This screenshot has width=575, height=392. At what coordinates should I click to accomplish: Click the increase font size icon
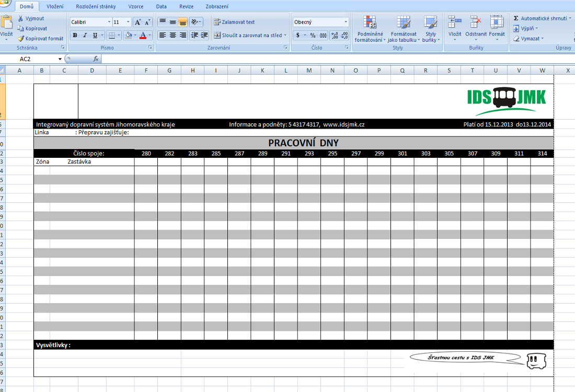[137, 22]
